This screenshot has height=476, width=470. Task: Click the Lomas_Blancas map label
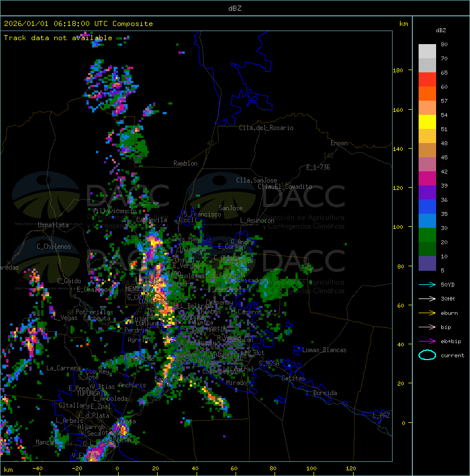tap(324, 350)
